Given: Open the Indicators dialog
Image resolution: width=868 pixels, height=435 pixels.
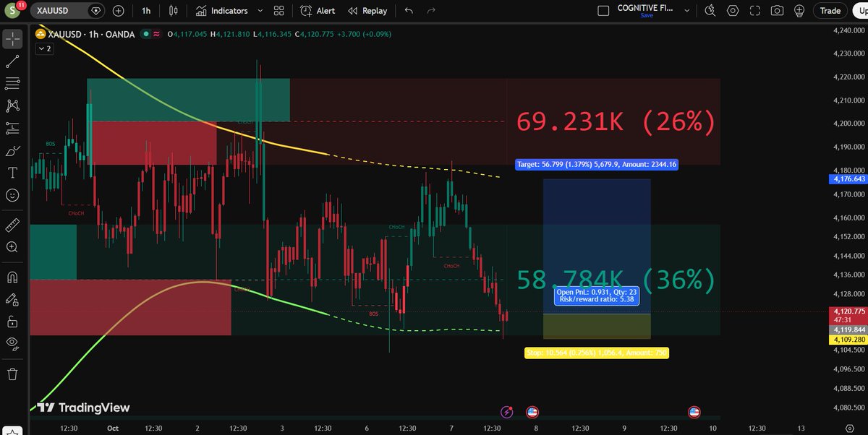Looking at the screenshot, I should [223, 11].
